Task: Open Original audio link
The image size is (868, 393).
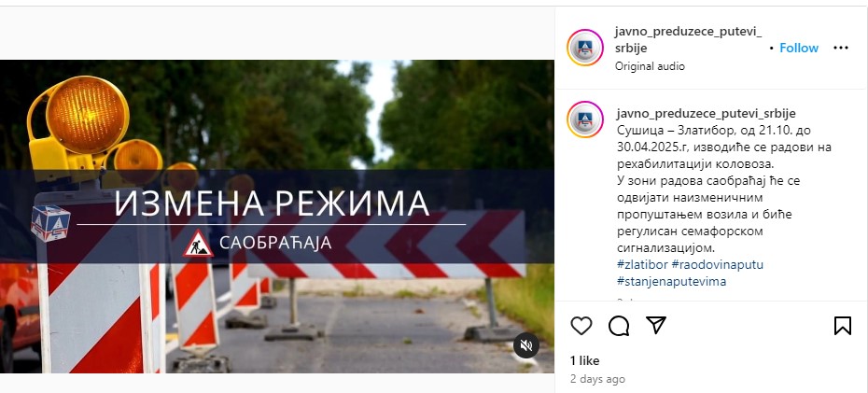Action: coord(650,66)
